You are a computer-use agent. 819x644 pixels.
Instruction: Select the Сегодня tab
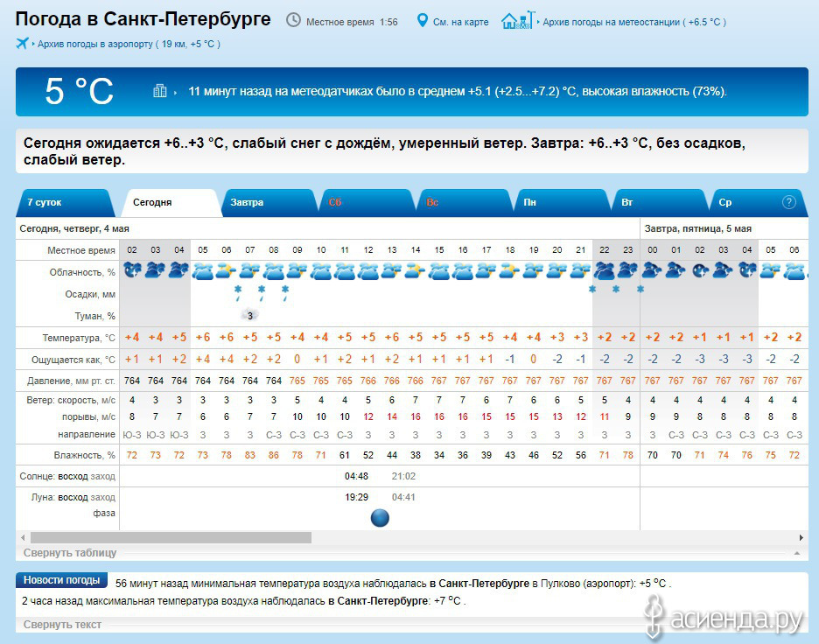pyautogui.click(x=170, y=203)
